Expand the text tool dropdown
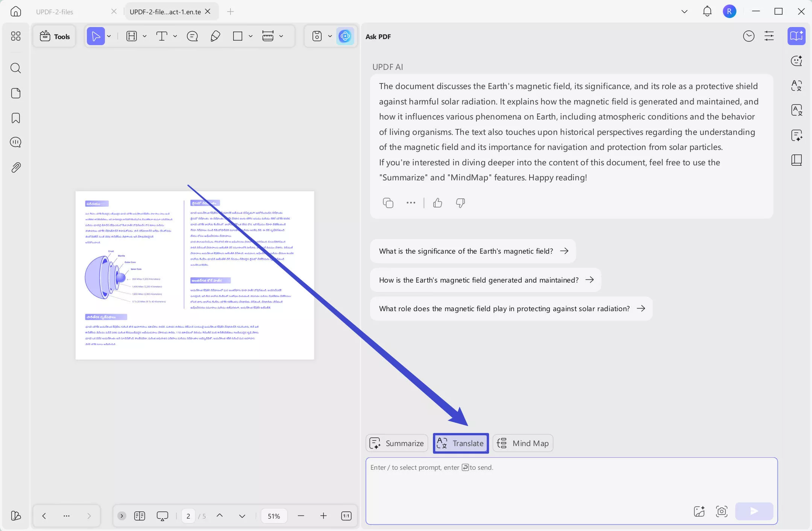Image resolution: width=812 pixels, height=531 pixels. (176, 36)
